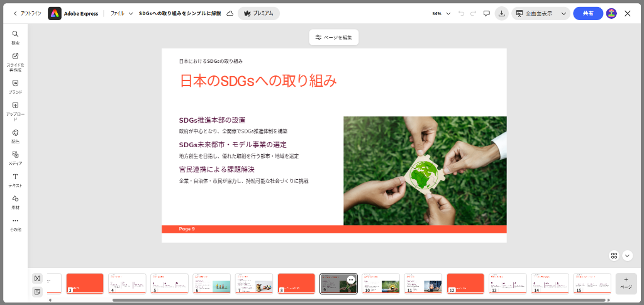Select text 地方創生を目指し、優れた取組を行う都市・地域を選定
Screen dimensions: 644x305
(238, 156)
